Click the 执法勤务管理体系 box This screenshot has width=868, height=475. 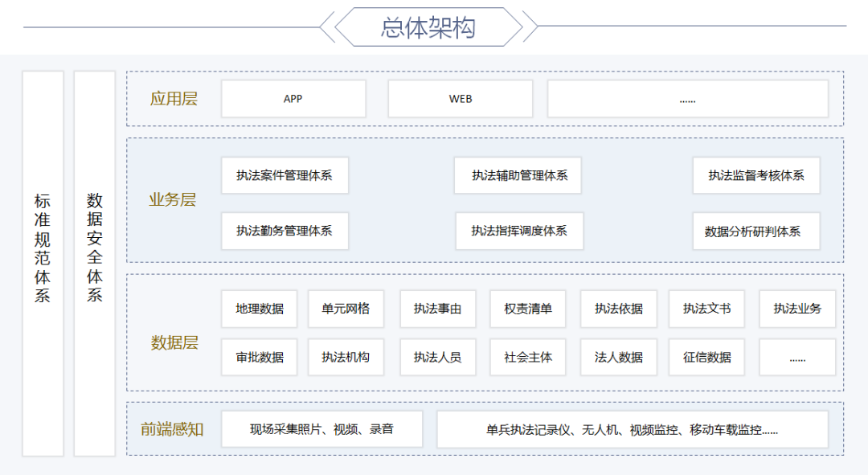point(285,231)
